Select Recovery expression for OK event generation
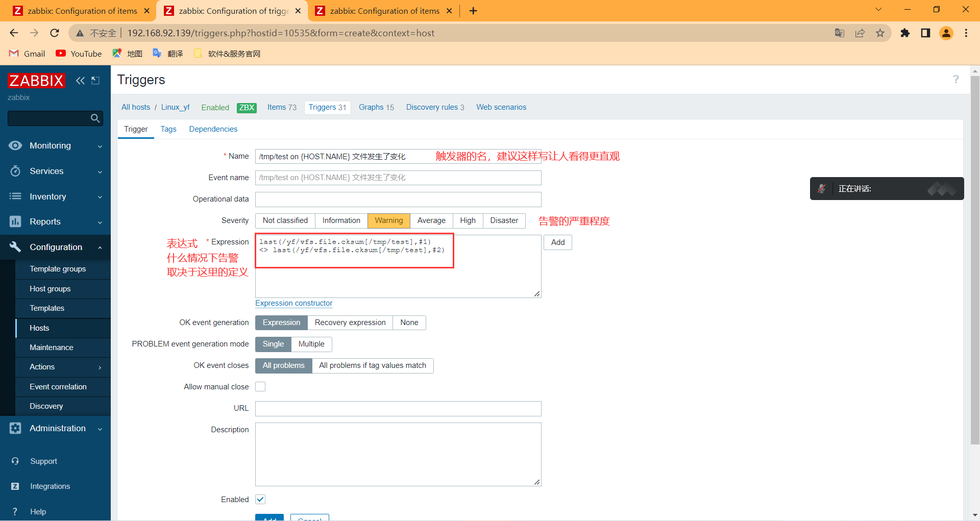The height and width of the screenshot is (521, 980). [x=350, y=322]
